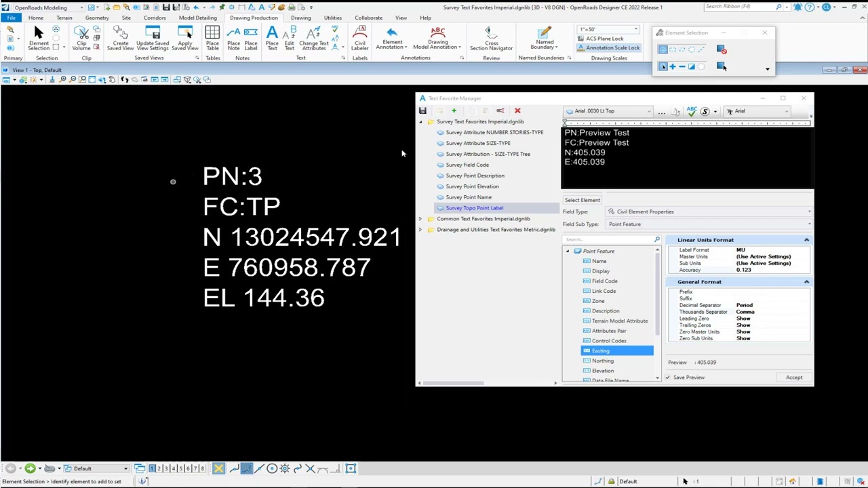Open the Collaborate ribbon tab
The height and width of the screenshot is (488, 868).
(368, 18)
